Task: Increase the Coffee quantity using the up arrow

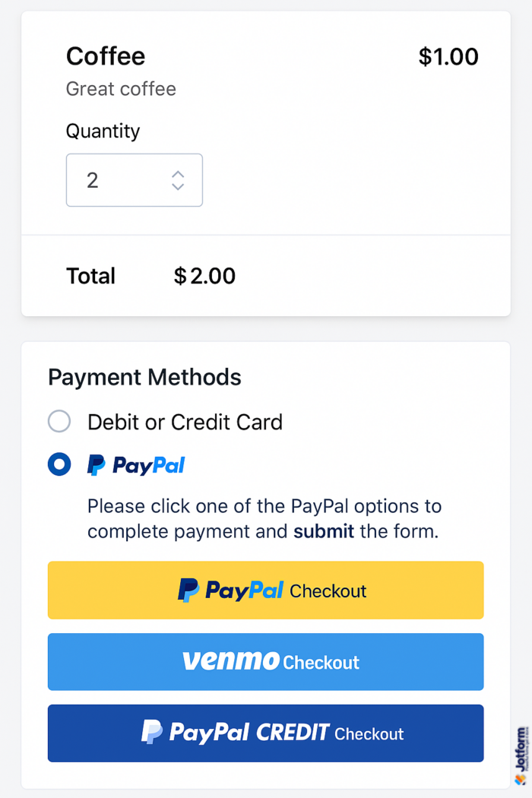Action: 178,175
